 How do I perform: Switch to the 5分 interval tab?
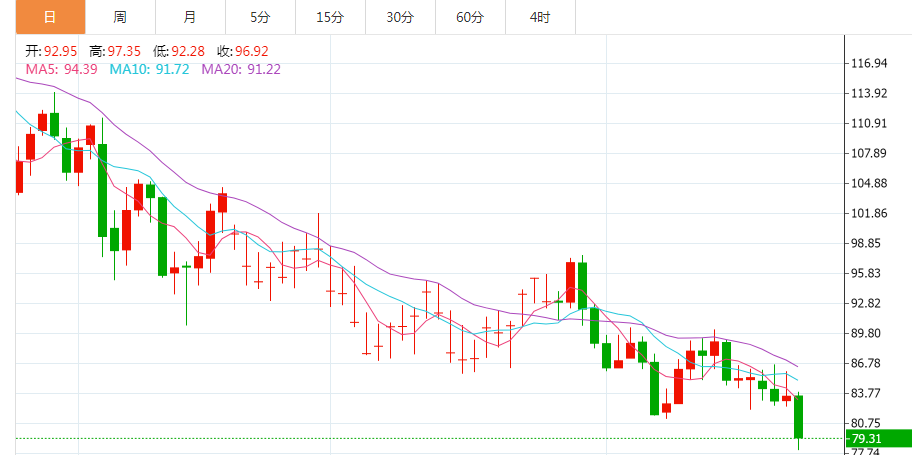pos(260,18)
